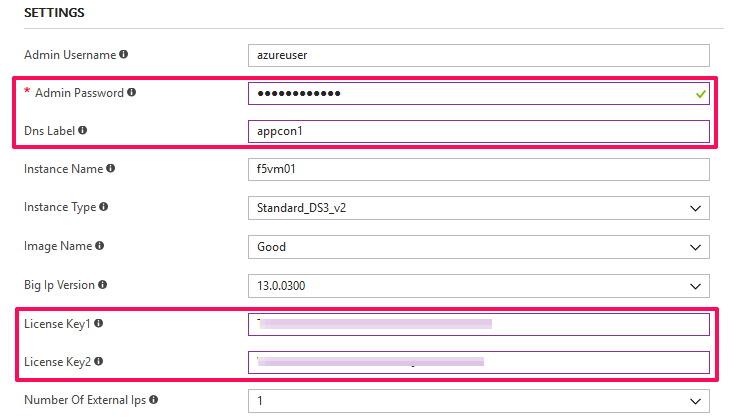The image size is (729, 419).
Task: Open Number Of External Ips dropdown
Action: (479, 401)
